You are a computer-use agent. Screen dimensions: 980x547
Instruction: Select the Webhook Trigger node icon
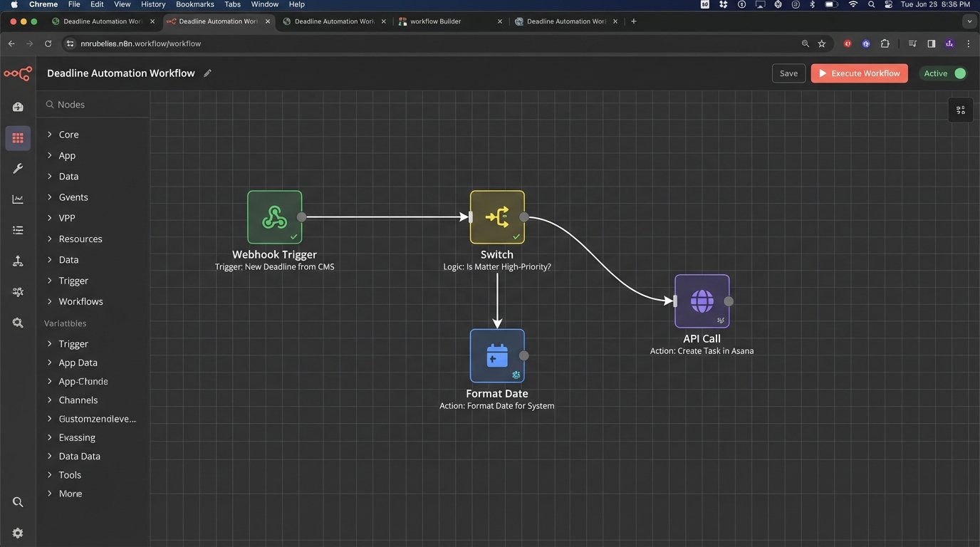pyautogui.click(x=274, y=216)
